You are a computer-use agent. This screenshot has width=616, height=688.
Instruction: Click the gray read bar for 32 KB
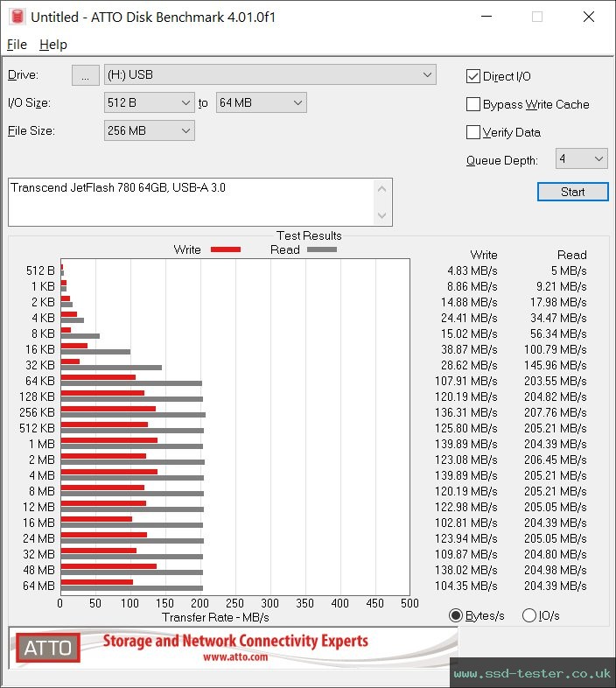(x=111, y=368)
